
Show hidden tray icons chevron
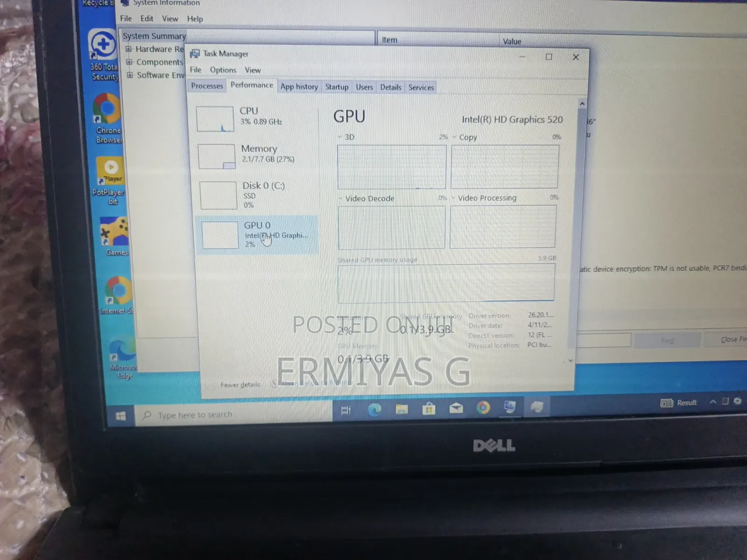pos(713,401)
